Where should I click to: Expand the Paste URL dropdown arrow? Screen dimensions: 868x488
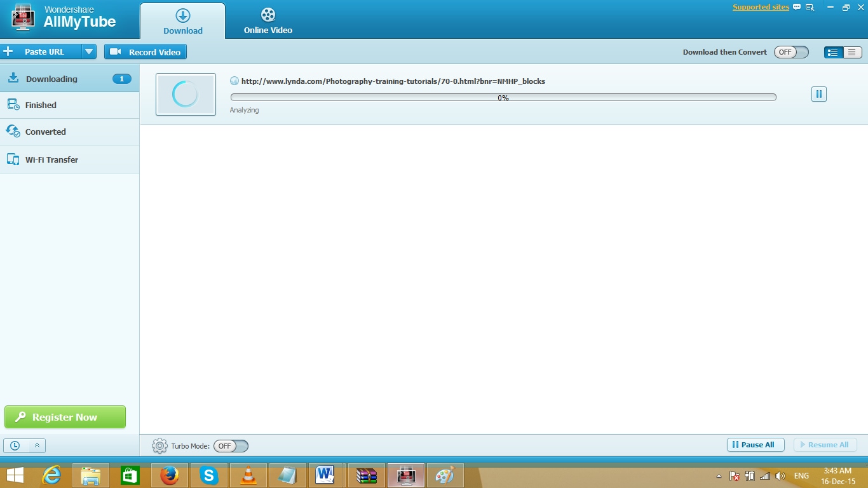pos(89,52)
